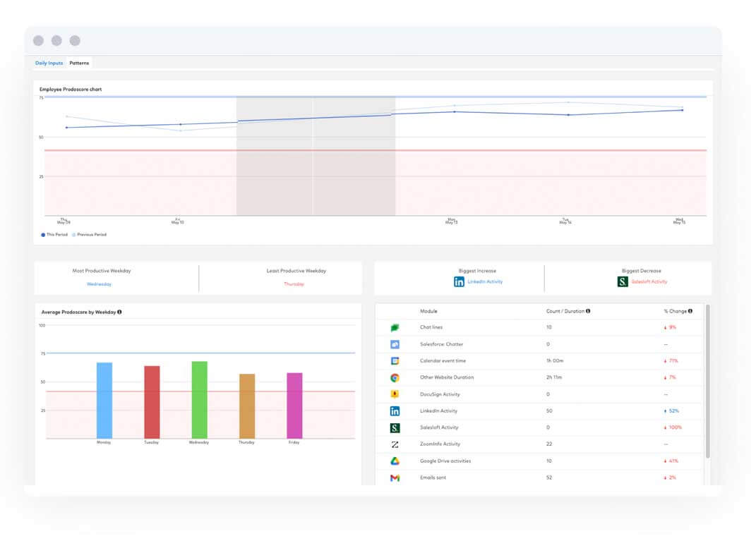
Task: Click the Salesforce Chatter icon in the module list
Action: [x=395, y=344]
